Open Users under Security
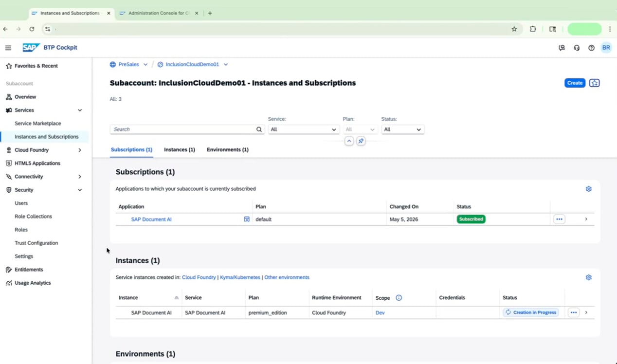Screen dimensions: 617x364 tap(21, 203)
